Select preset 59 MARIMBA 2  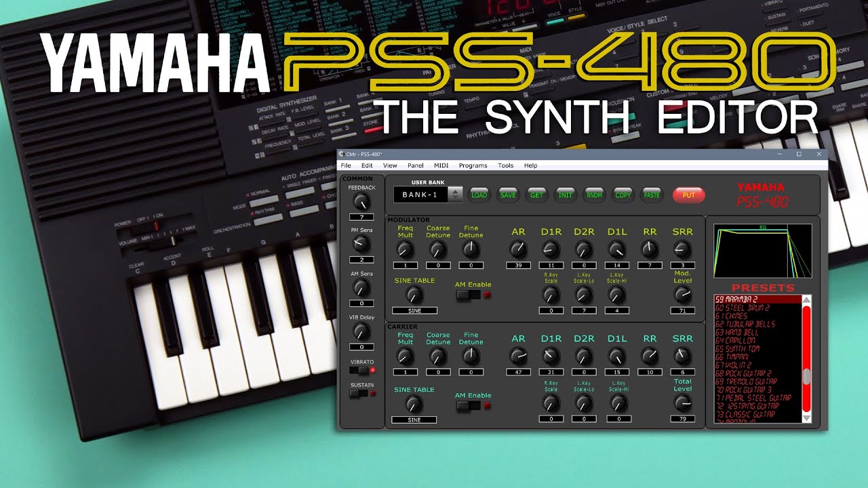757,300
